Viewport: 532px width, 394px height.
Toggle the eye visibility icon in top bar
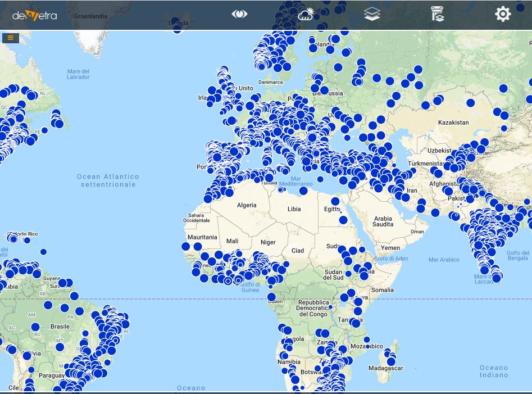coord(239,14)
